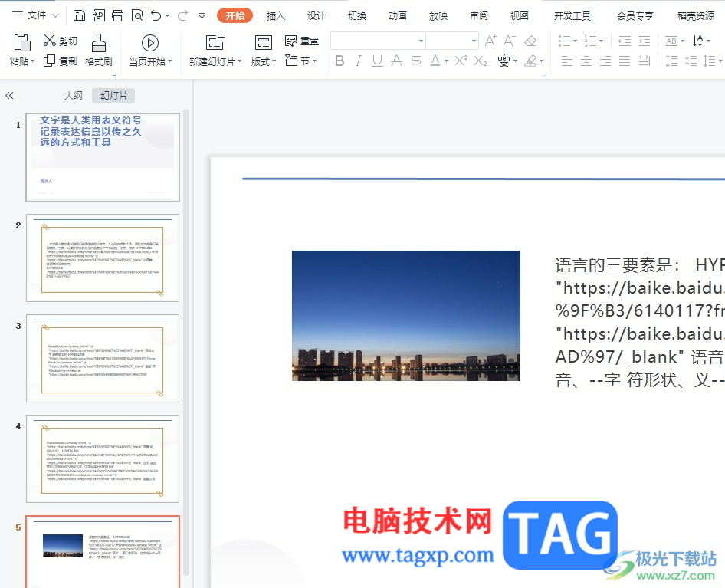Align text right
This screenshot has width=725, height=588.
tap(605, 61)
